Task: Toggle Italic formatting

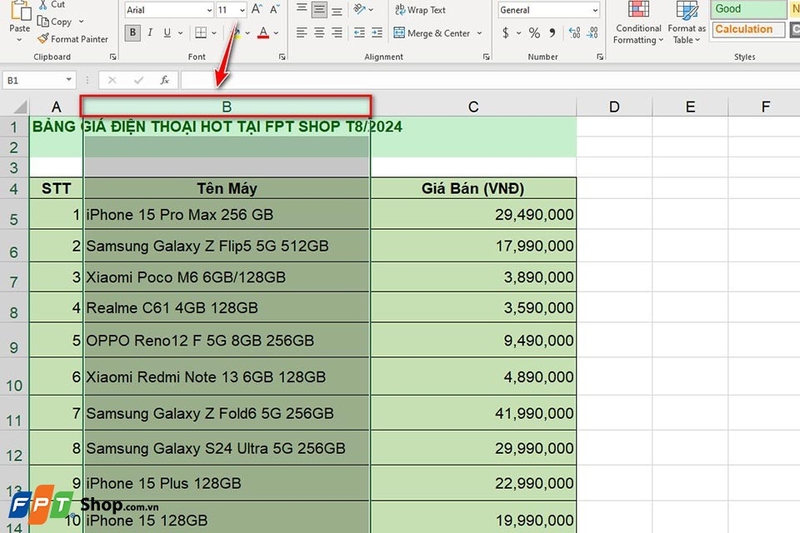Action: (150, 33)
